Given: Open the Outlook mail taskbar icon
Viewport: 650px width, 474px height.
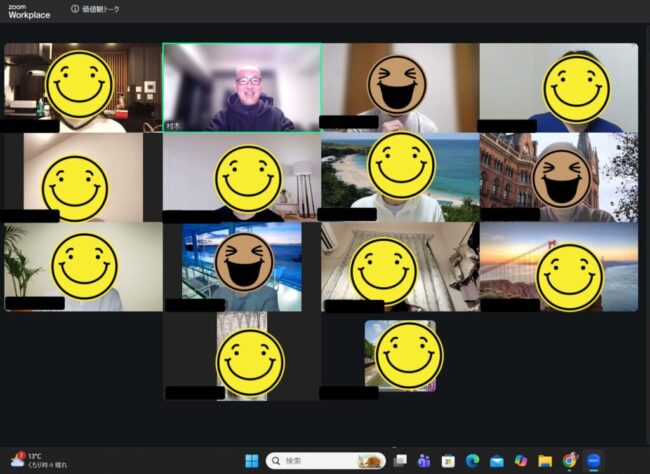Looking at the screenshot, I should (x=496, y=460).
